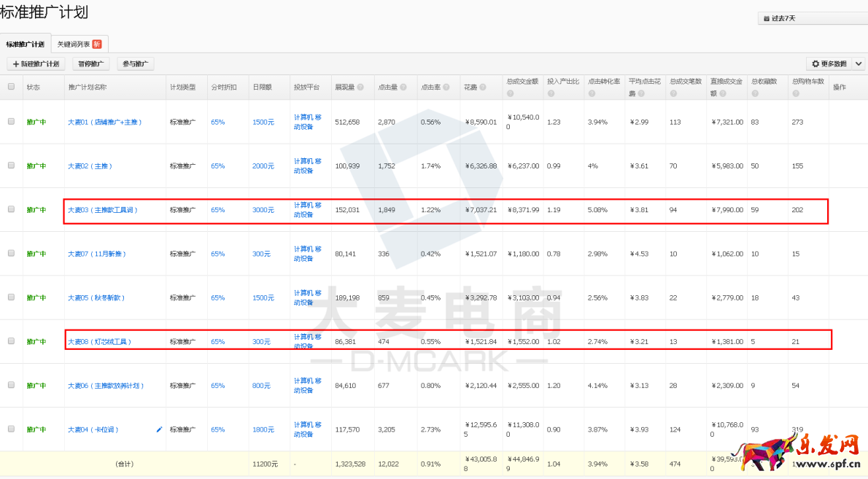The width and height of the screenshot is (868, 479).
Task: Open plan 大麦04（卡位词）
Action: 93,429
